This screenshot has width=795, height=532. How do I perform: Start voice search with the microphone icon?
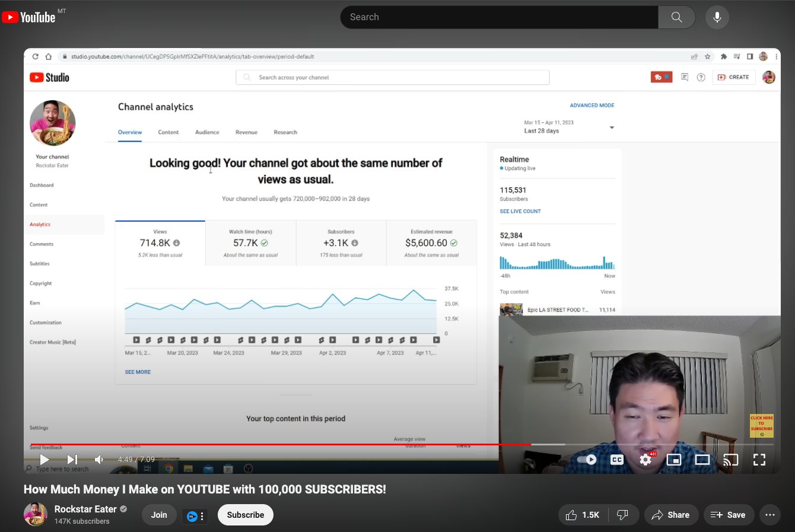click(x=717, y=17)
